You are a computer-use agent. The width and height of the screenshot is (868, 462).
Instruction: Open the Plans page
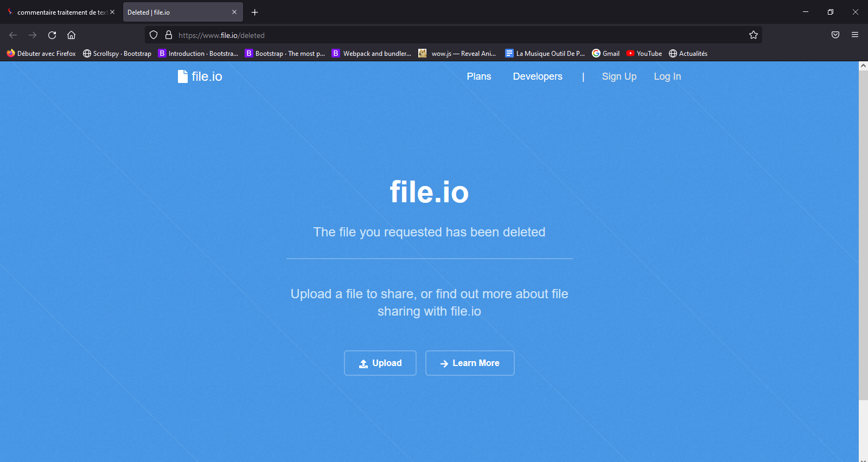click(479, 76)
